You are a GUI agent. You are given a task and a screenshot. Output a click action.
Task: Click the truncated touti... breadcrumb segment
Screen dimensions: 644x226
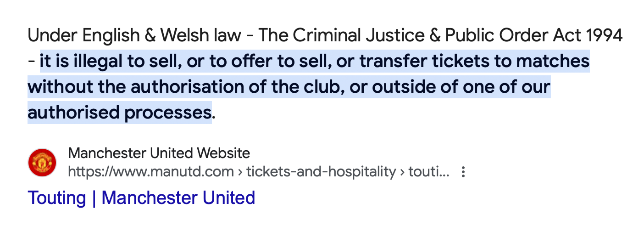(429, 172)
